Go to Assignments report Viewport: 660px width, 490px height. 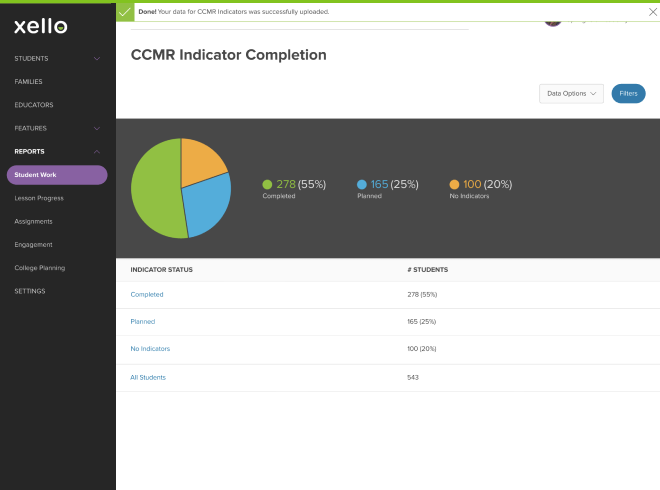33,221
